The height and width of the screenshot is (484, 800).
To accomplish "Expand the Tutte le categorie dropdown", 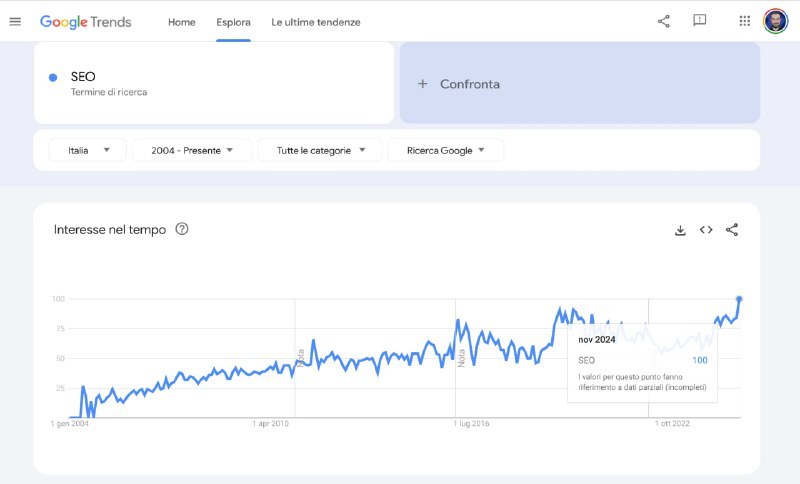I will (x=320, y=150).
